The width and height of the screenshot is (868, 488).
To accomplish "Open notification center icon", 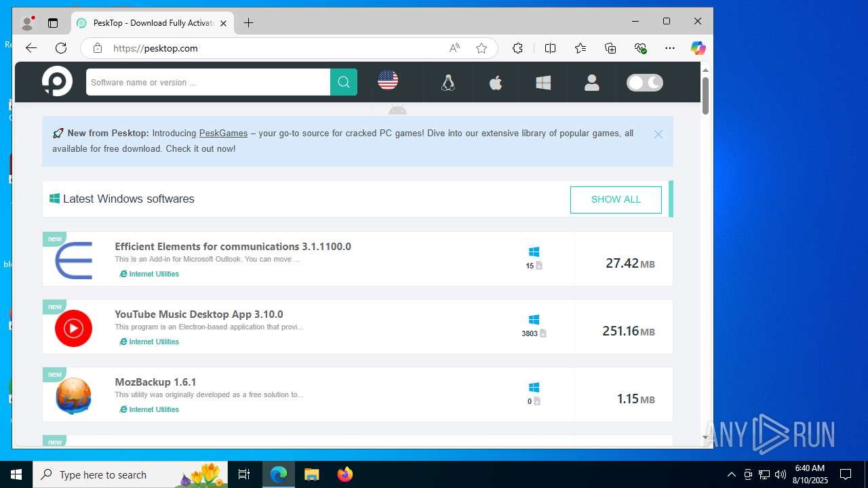I will pyautogui.click(x=846, y=474).
